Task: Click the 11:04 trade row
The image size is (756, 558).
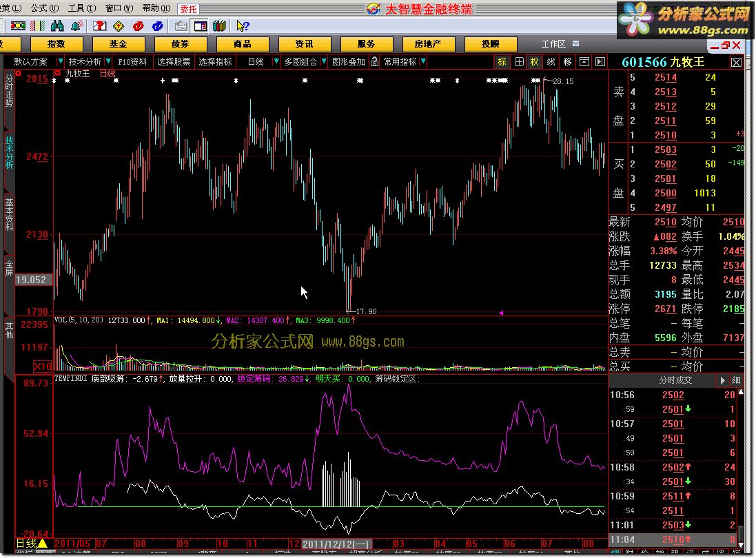Action: click(673, 539)
